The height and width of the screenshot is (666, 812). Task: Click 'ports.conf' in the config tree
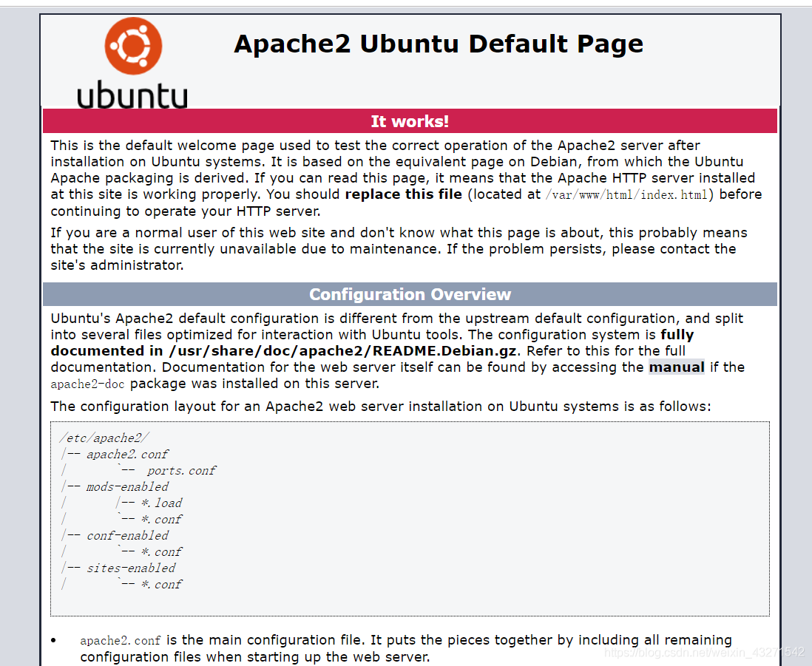(x=181, y=470)
